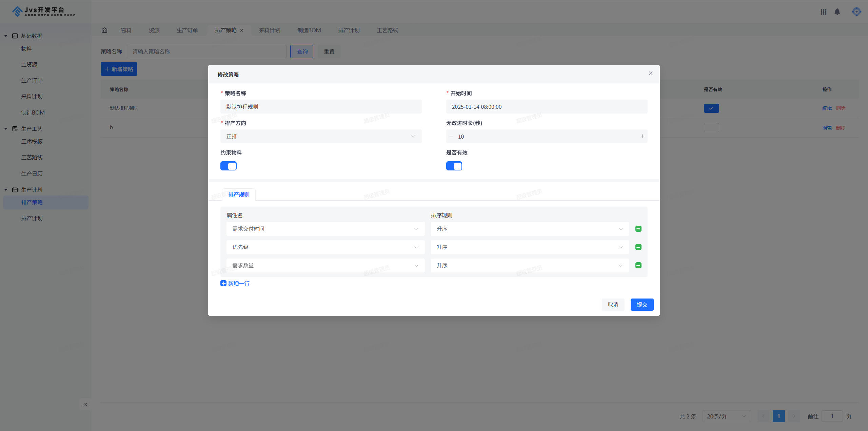Toggle the 是否有效 switch in dialog
The height and width of the screenshot is (431, 868).
(454, 166)
